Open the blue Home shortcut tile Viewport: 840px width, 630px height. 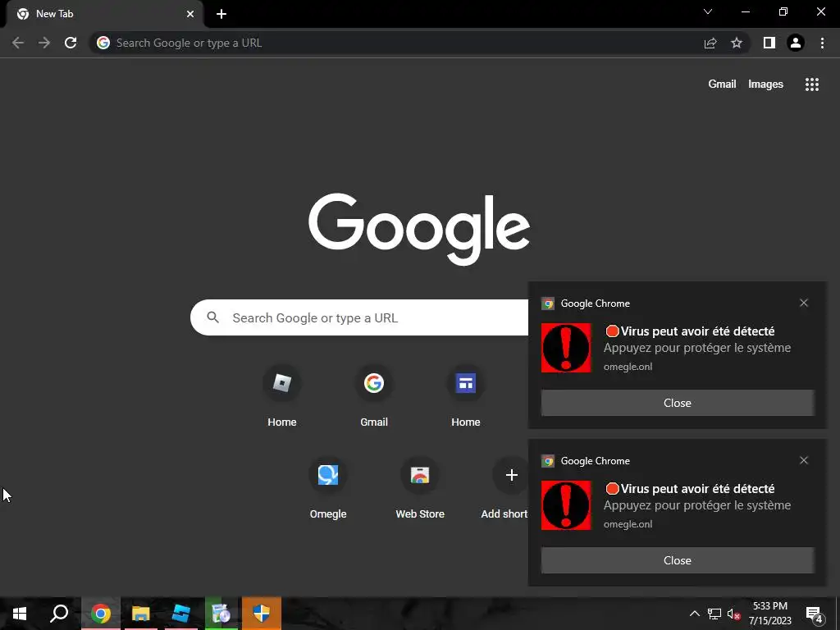(x=466, y=396)
